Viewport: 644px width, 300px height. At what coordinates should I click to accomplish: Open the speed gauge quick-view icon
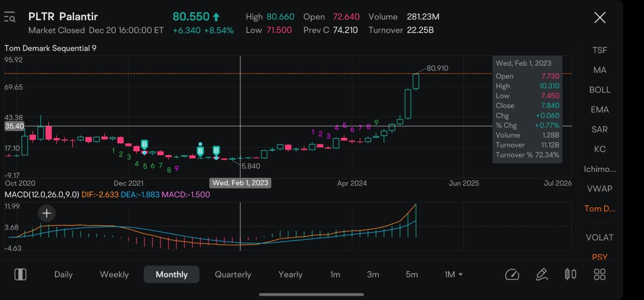tap(512, 275)
